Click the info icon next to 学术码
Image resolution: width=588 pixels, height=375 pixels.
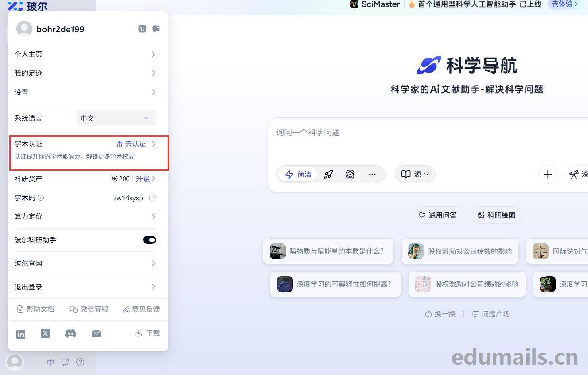coord(41,198)
